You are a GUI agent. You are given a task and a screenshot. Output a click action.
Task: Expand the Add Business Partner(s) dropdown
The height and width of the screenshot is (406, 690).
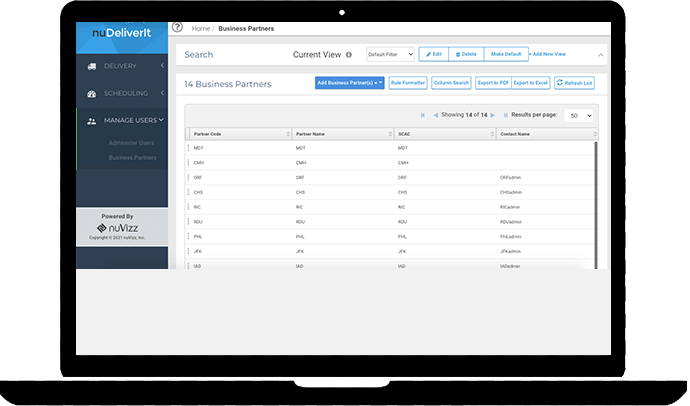350,84
